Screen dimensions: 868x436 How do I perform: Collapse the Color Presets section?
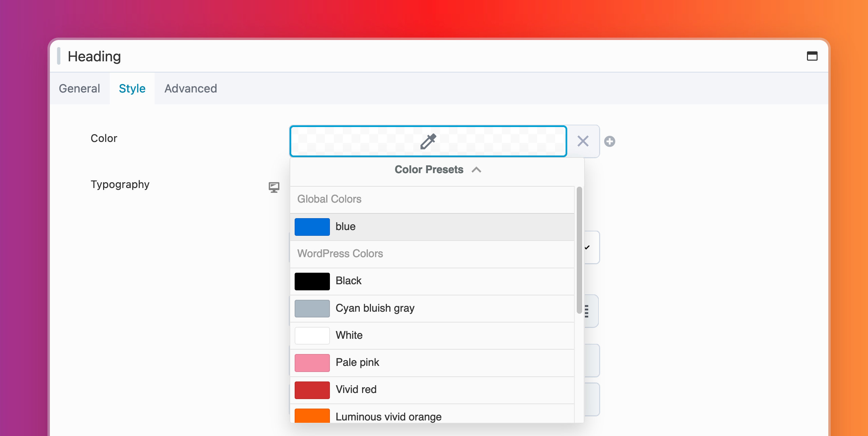pos(477,170)
